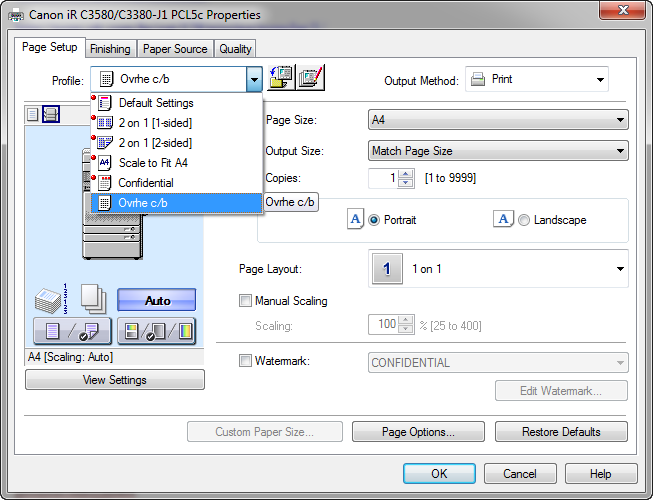Image resolution: width=653 pixels, height=500 pixels.
Task: Open the Paper Source tab
Action: pyautogui.click(x=175, y=49)
